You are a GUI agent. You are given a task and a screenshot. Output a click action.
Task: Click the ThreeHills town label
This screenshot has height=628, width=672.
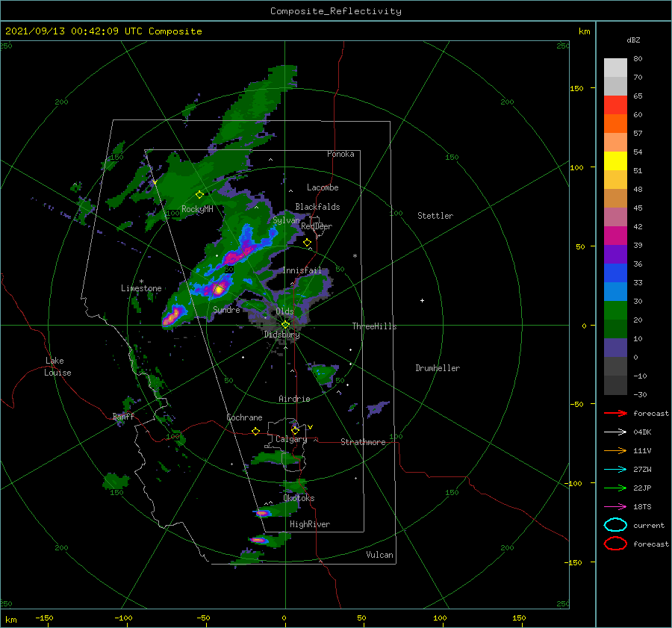[374, 326]
